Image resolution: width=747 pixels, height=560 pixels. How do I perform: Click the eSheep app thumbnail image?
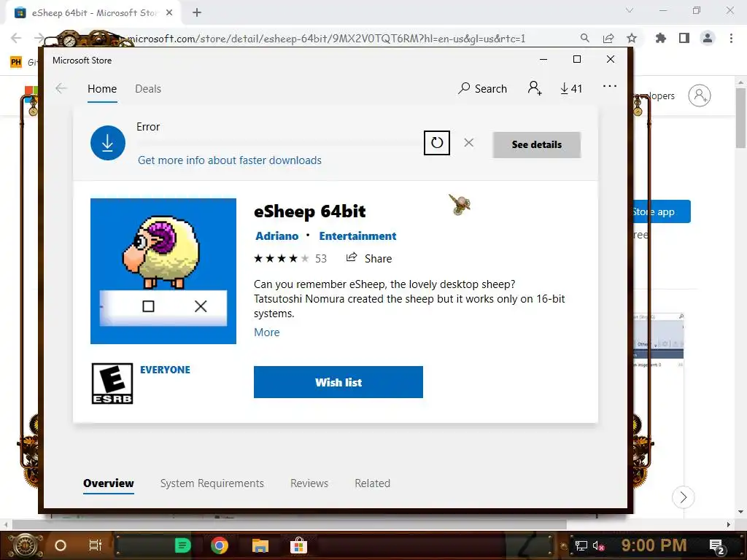(163, 271)
